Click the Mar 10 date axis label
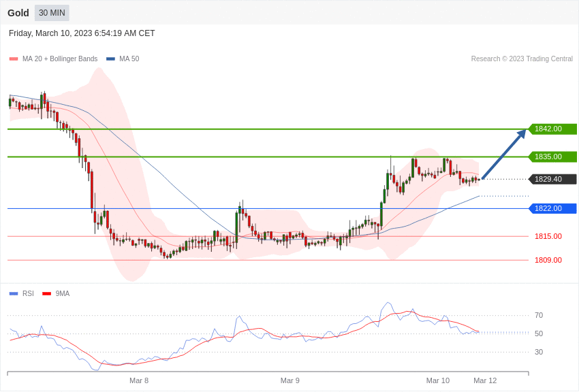579x392 pixels. 438,380
